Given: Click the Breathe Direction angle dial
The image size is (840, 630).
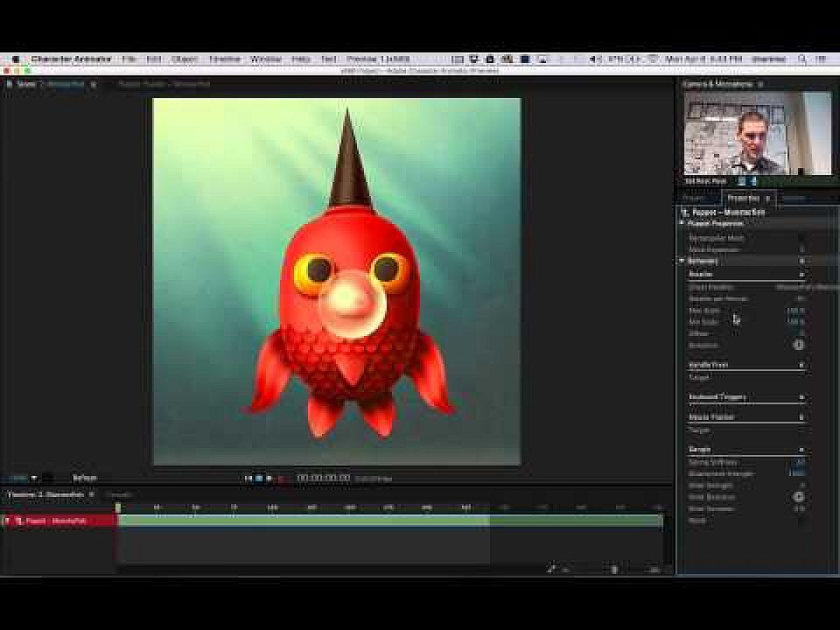Looking at the screenshot, I should coord(798,344).
